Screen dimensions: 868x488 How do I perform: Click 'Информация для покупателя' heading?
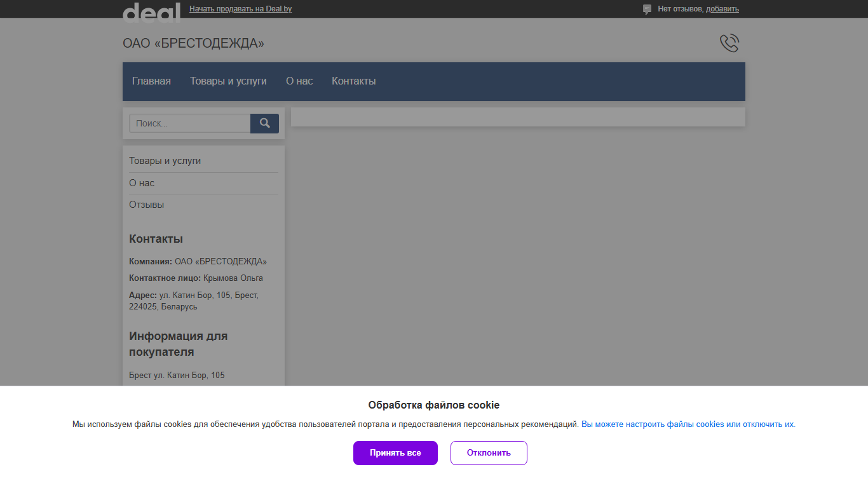point(178,344)
